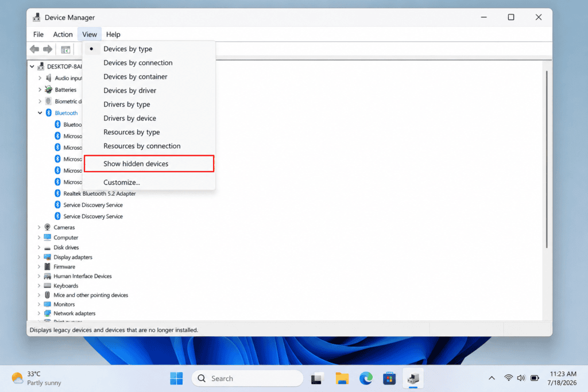Click the Task View taskbar icon
Viewport: 588px width, 392px height.
click(x=317, y=378)
